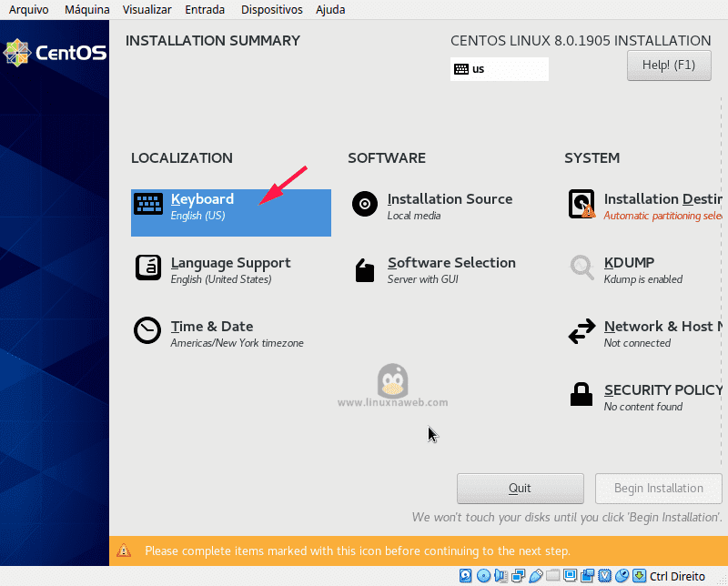Click the VirtualBox recording status icon
728x586 pixels.
pos(587,576)
